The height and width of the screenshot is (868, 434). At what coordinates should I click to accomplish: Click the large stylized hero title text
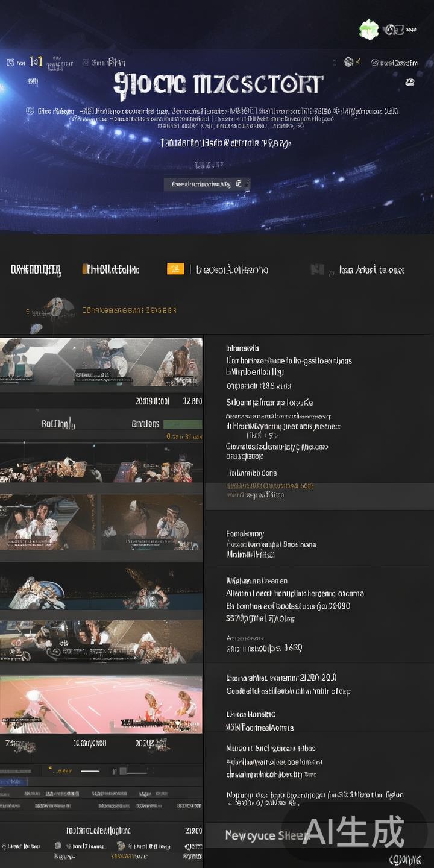click(x=218, y=85)
